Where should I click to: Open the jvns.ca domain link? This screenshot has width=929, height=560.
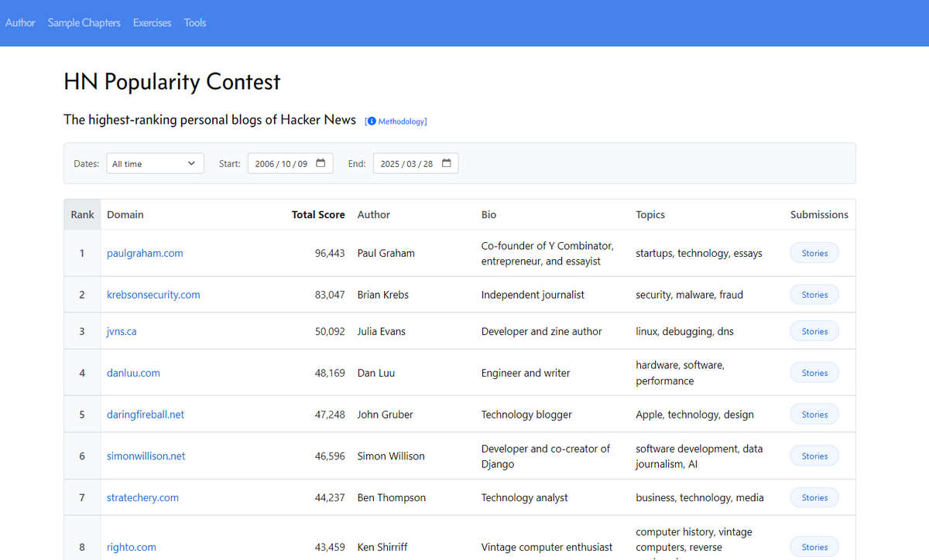tap(122, 331)
